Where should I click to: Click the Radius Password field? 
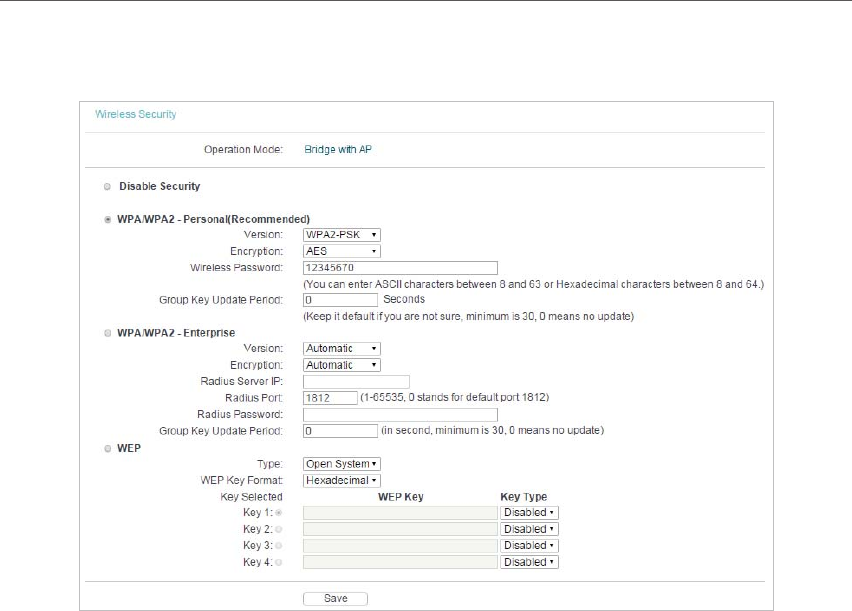click(x=400, y=415)
